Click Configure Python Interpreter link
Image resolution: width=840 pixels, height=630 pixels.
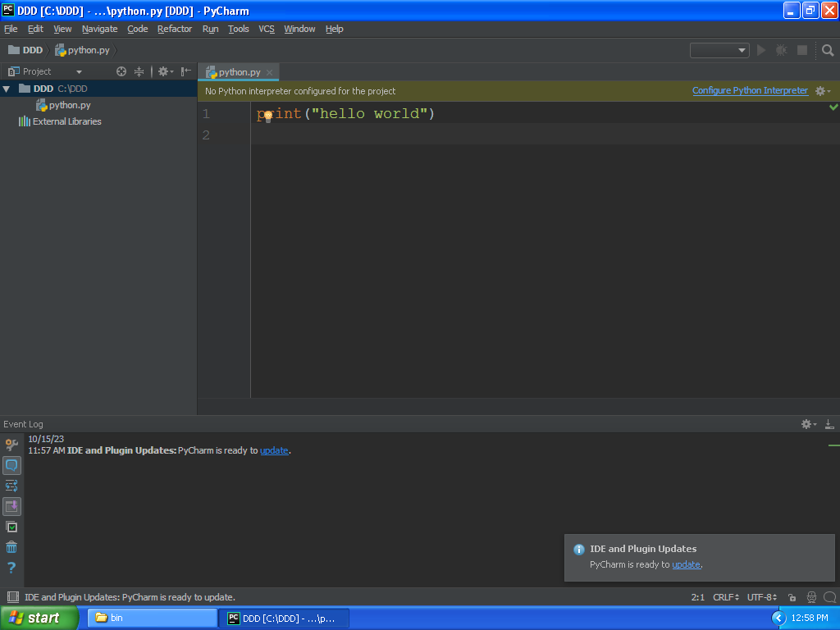pyautogui.click(x=750, y=90)
